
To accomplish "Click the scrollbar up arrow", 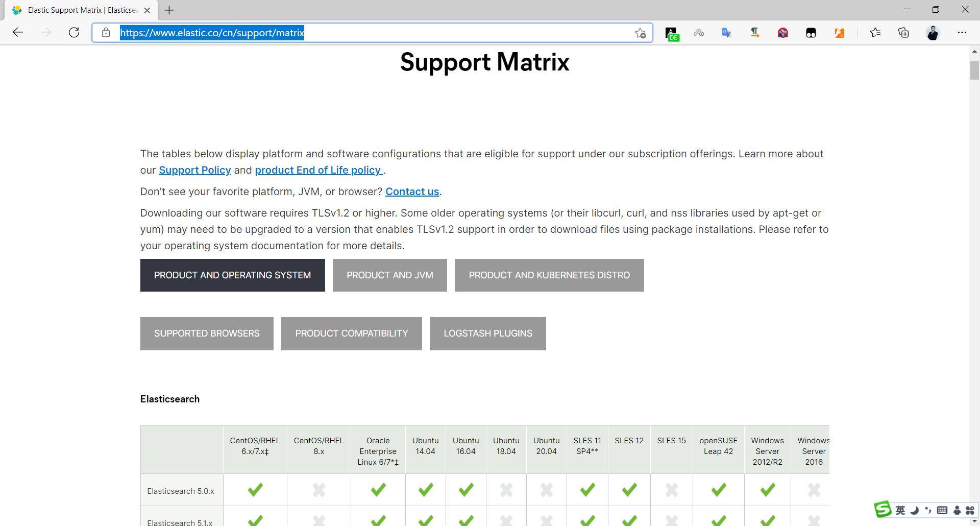I will point(974,51).
